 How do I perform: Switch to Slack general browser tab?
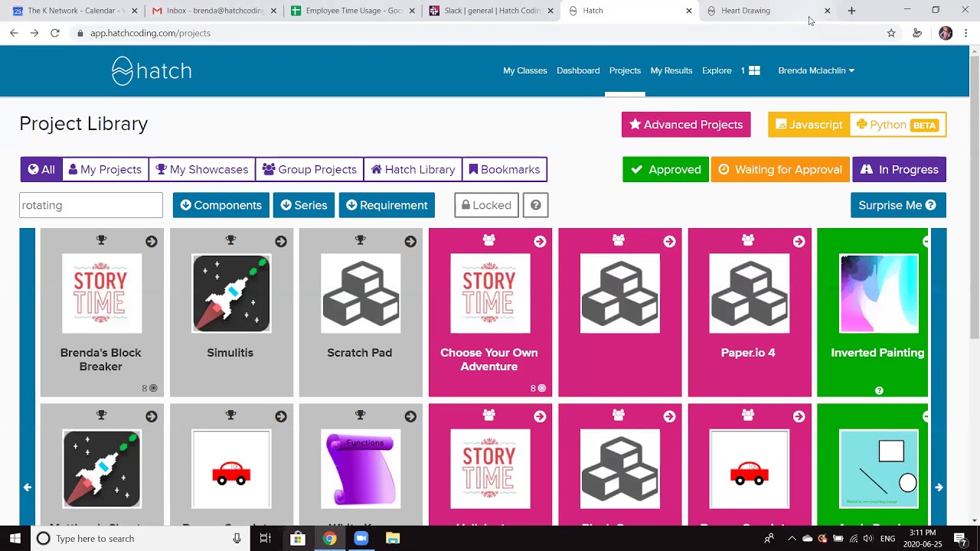tap(490, 11)
